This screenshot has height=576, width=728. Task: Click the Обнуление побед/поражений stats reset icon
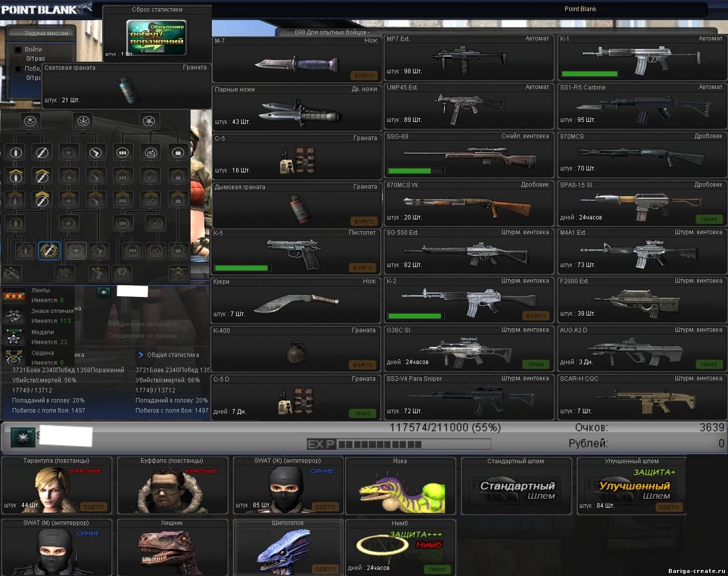pyautogui.click(x=156, y=37)
